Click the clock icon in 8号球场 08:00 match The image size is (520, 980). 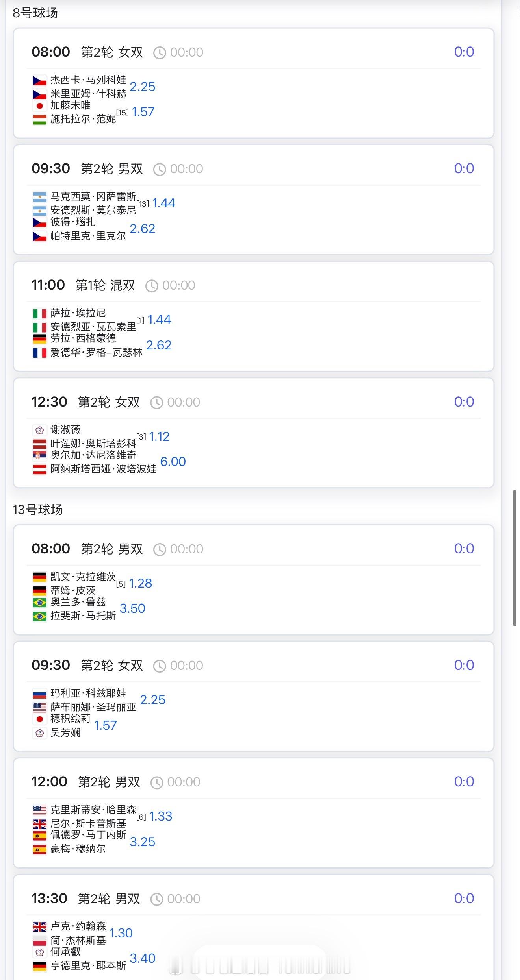(159, 53)
